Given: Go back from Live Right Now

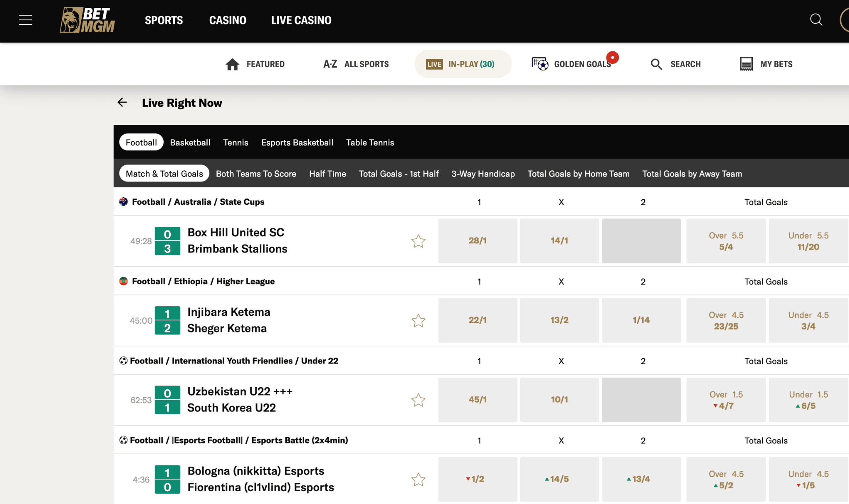Looking at the screenshot, I should pos(122,102).
